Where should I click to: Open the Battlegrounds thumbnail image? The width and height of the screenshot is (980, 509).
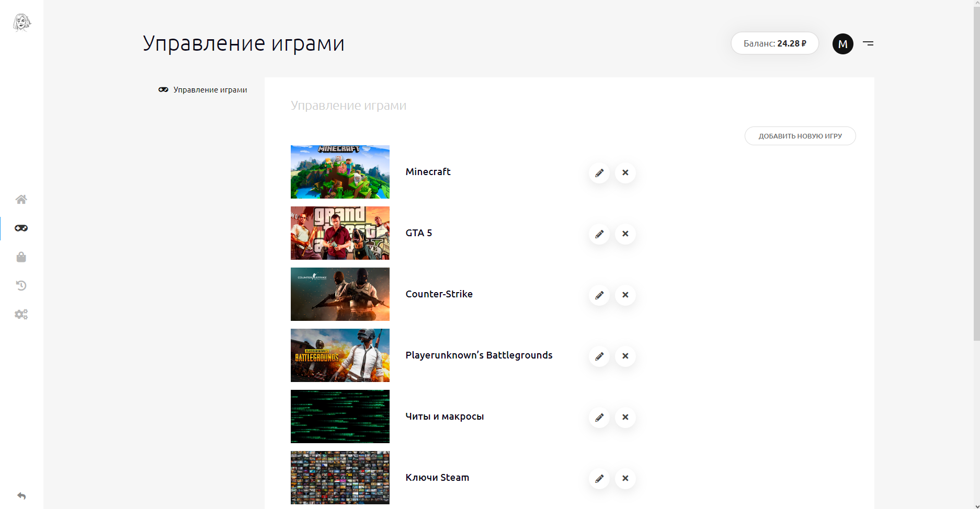340,355
